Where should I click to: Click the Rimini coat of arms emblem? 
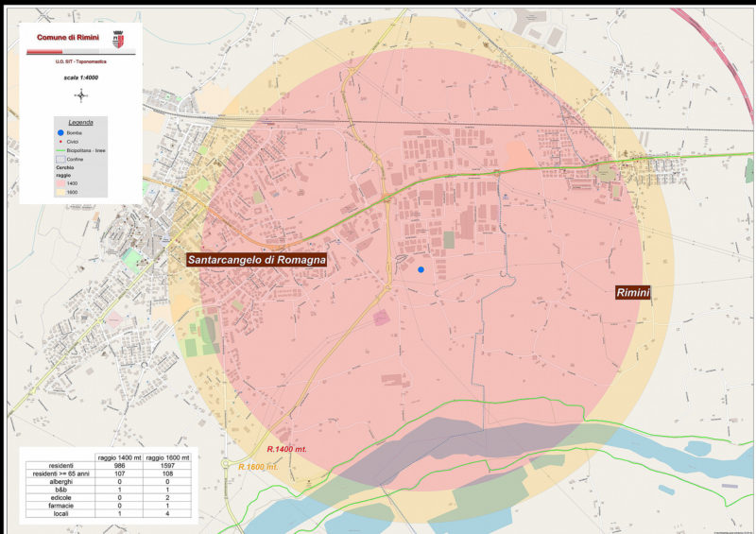(x=118, y=38)
